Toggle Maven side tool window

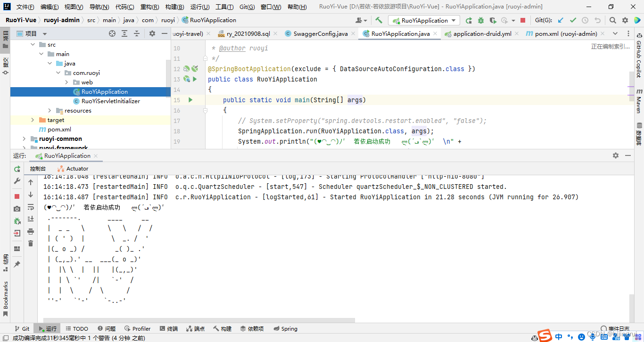639,101
